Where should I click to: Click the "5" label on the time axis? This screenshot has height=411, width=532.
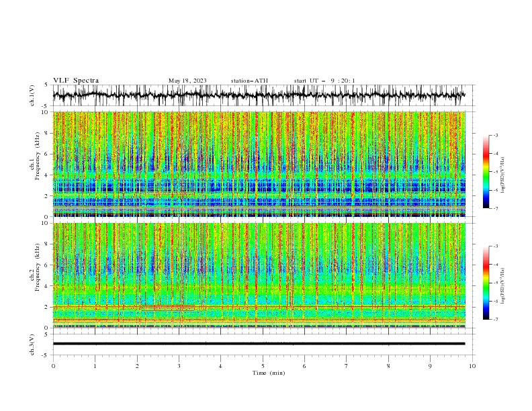[263, 366]
